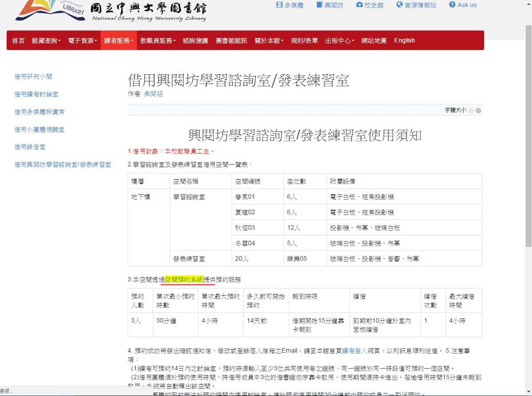Expand the 讀者服務 dropdown menu
The width and height of the screenshot is (532, 396).
(119, 40)
